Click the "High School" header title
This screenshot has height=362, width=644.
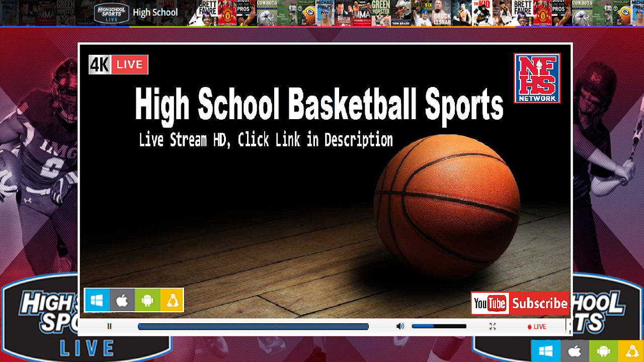155,13
